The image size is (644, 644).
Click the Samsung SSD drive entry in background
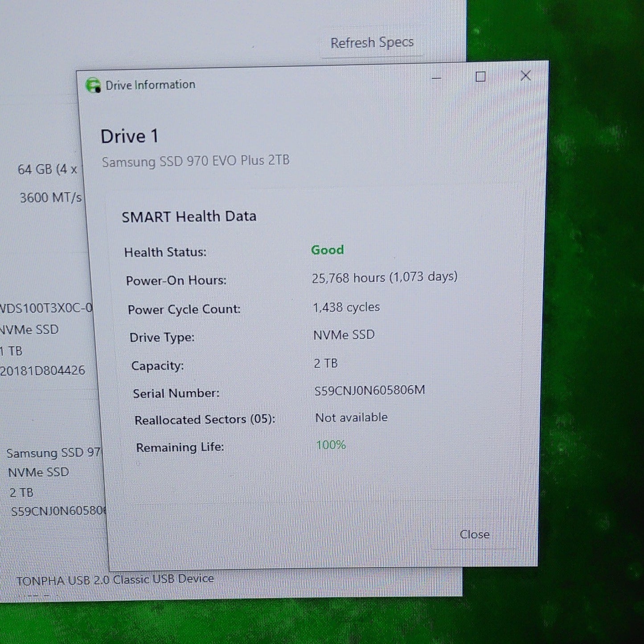tap(53, 453)
